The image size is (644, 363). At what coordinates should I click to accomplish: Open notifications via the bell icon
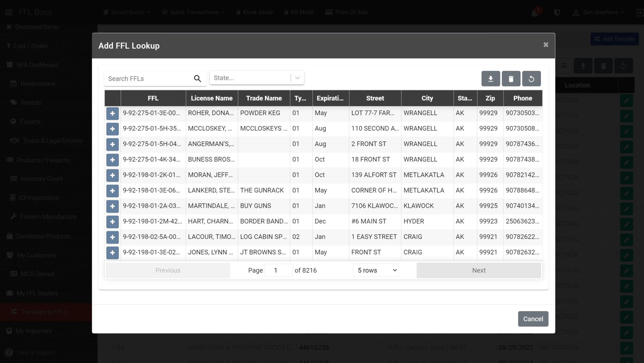534,12
